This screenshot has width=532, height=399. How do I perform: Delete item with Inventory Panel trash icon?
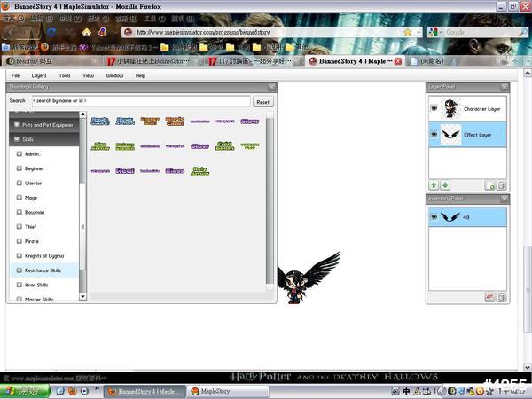point(501,297)
